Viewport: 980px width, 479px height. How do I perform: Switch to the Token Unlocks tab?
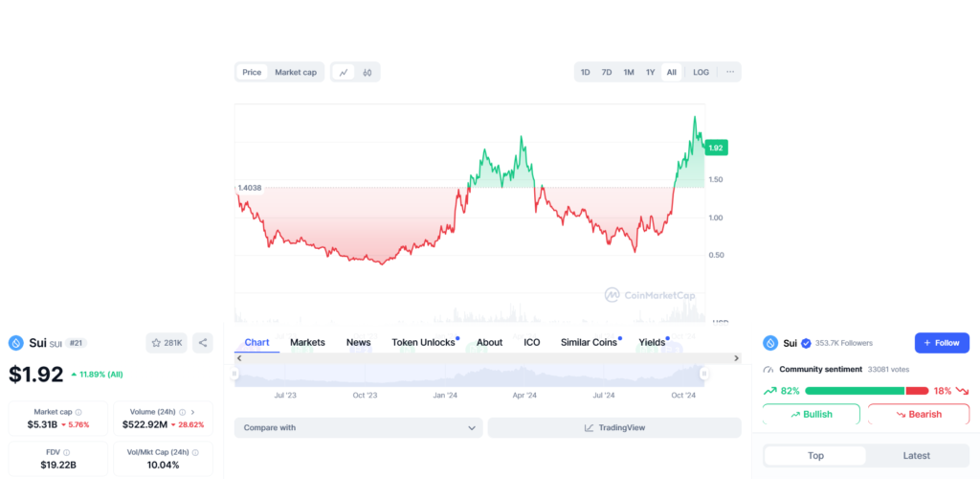click(x=423, y=342)
